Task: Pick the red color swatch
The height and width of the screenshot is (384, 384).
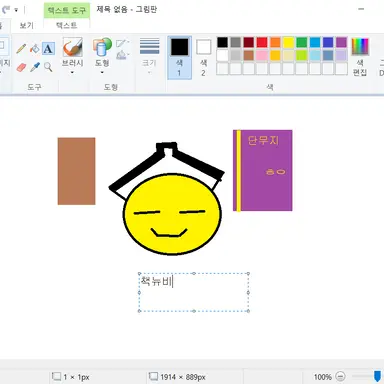Action: [x=262, y=42]
